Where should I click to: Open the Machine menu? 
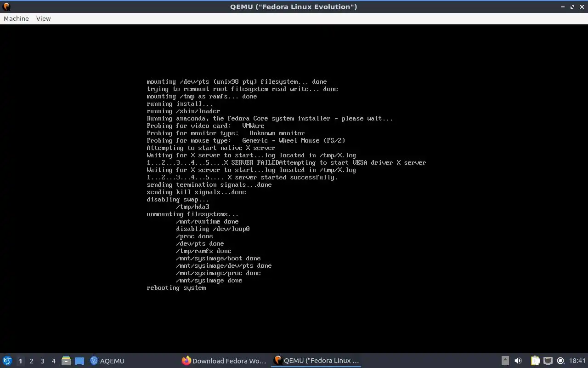point(16,18)
